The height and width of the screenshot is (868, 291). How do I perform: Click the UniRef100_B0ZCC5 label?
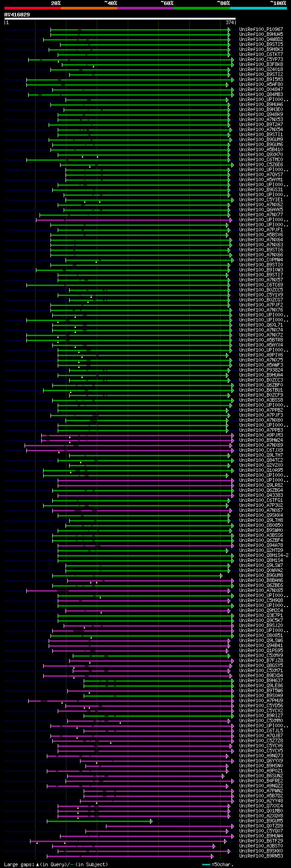pos(261,290)
